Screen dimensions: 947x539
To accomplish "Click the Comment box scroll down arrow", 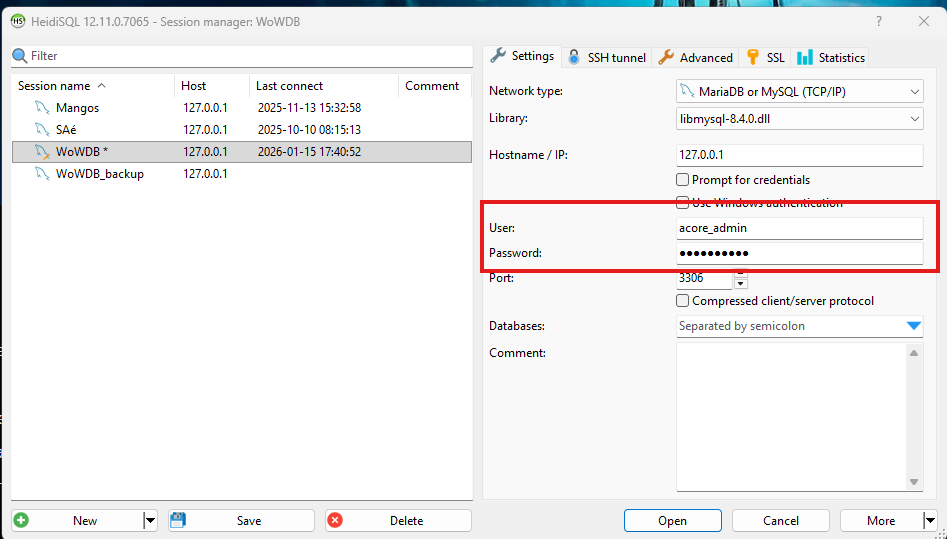I will pos(914,482).
